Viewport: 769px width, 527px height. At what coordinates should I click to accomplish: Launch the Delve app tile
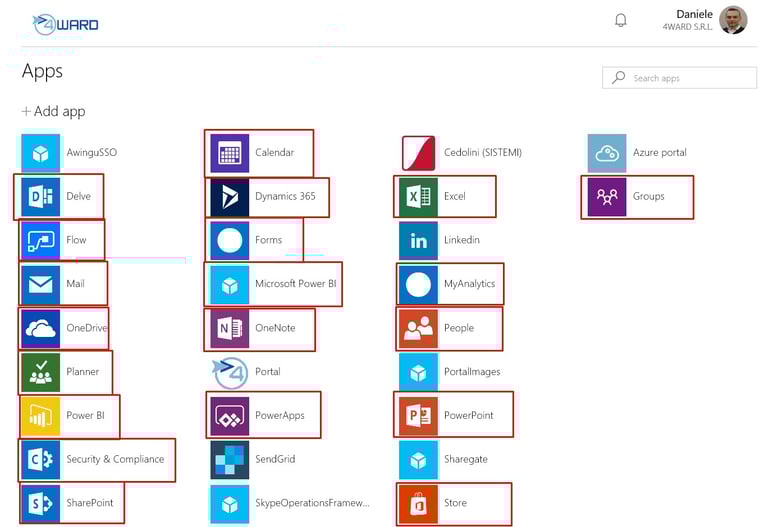pos(41,197)
